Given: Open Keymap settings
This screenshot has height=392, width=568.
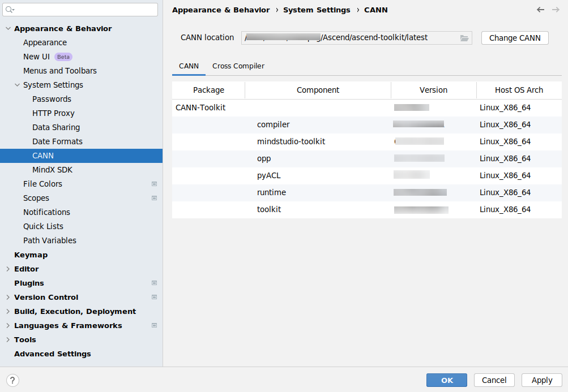Looking at the screenshot, I should click(x=31, y=255).
